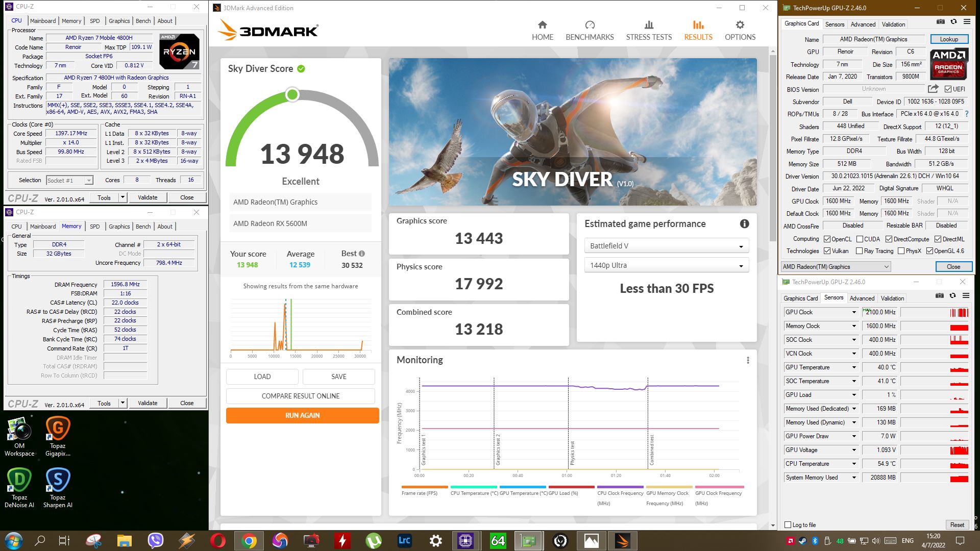Open the Viber taskbar icon

156,541
